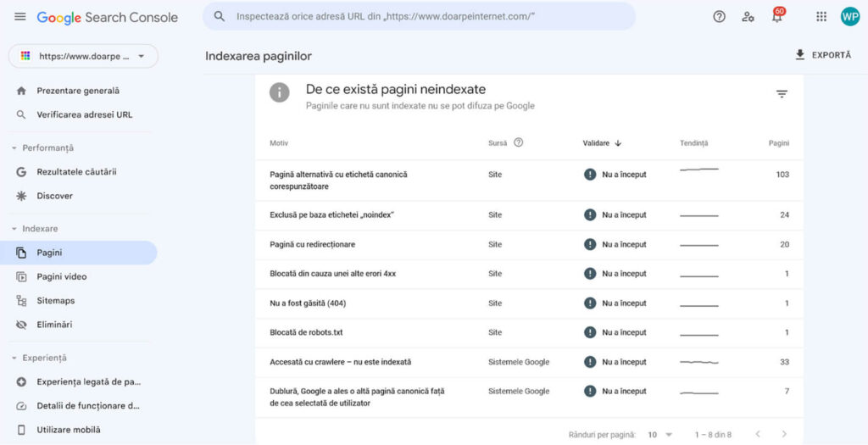Screen dimensions: 868x445
Task: Open Blocată din cauza unei alte erori 4xx
Action: (x=529, y=274)
